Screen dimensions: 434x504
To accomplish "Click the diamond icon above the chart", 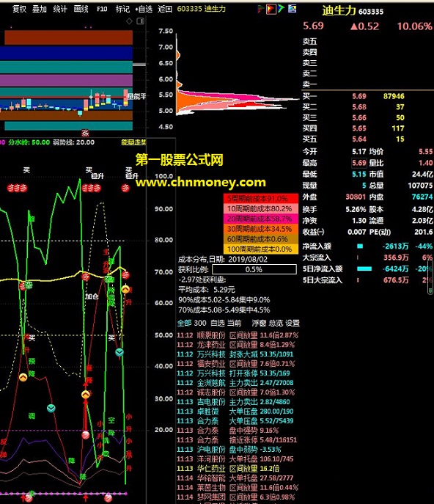I will coord(129,21).
